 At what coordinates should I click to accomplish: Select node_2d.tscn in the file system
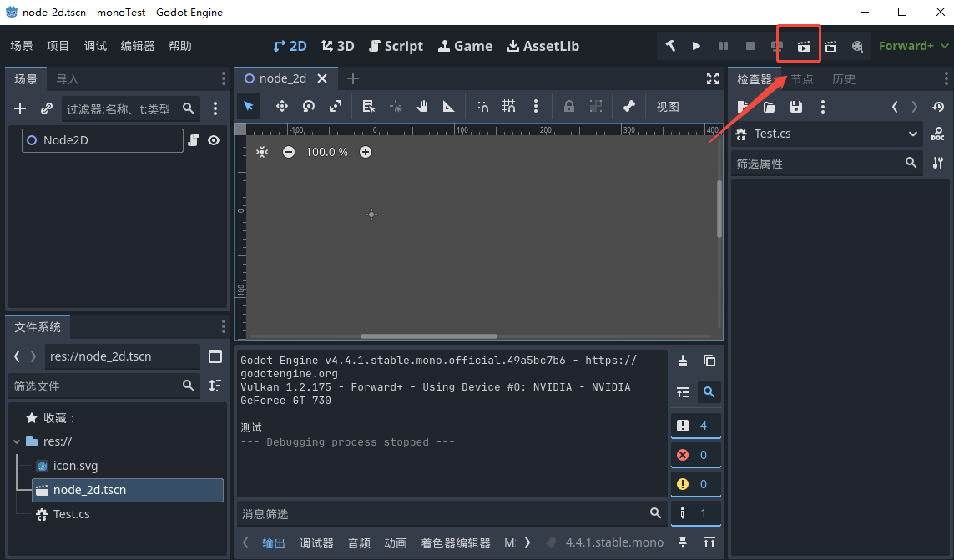pyautogui.click(x=127, y=490)
